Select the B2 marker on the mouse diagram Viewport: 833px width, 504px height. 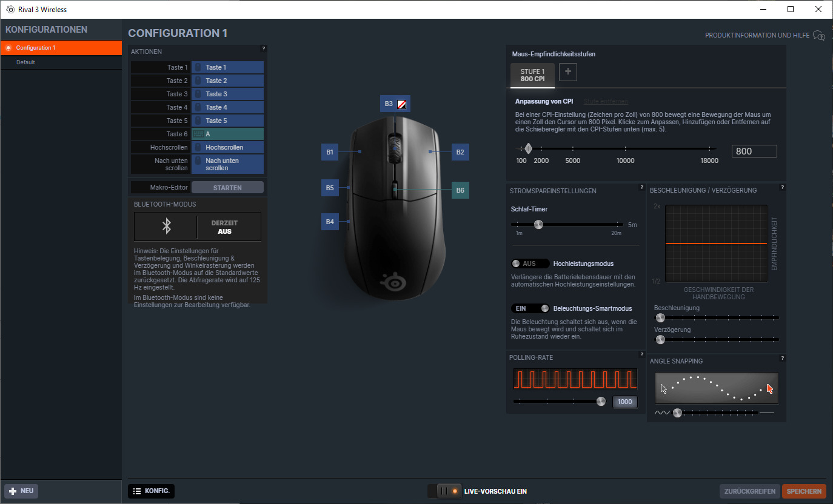(460, 152)
